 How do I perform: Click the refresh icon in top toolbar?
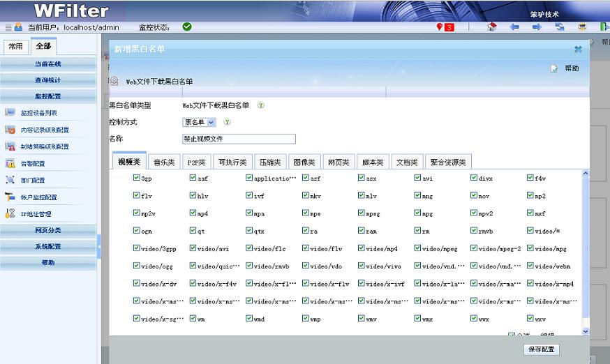[560, 27]
